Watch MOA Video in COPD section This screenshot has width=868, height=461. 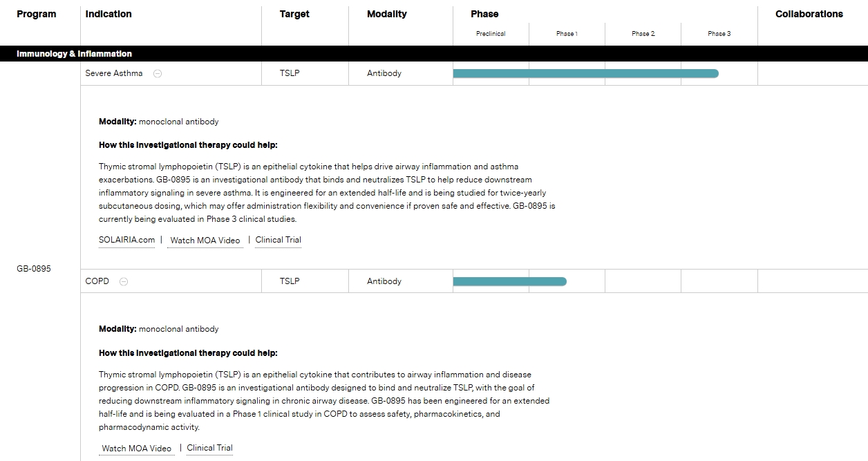click(x=136, y=448)
